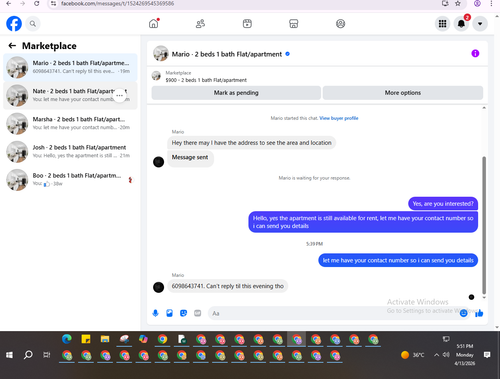This screenshot has width=500, height=379.
Task: Click the Aa message input field
Action: click(x=333, y=313)
